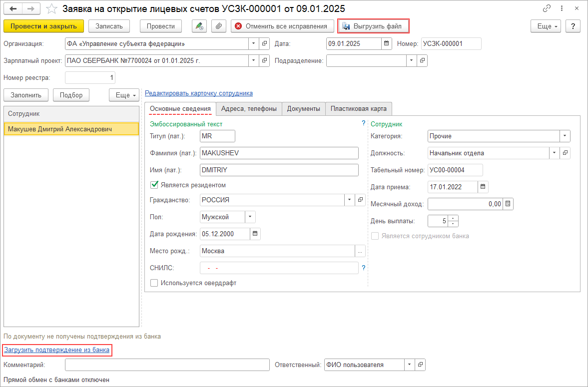
Task: Focus the Имя (лат.) field
Action: click(x=279, y=170)
